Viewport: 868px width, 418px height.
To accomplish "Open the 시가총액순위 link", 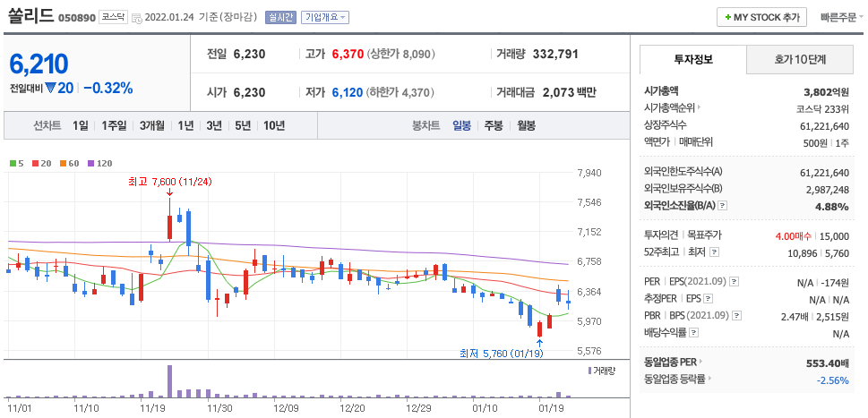I will click(x=673, y=107).
